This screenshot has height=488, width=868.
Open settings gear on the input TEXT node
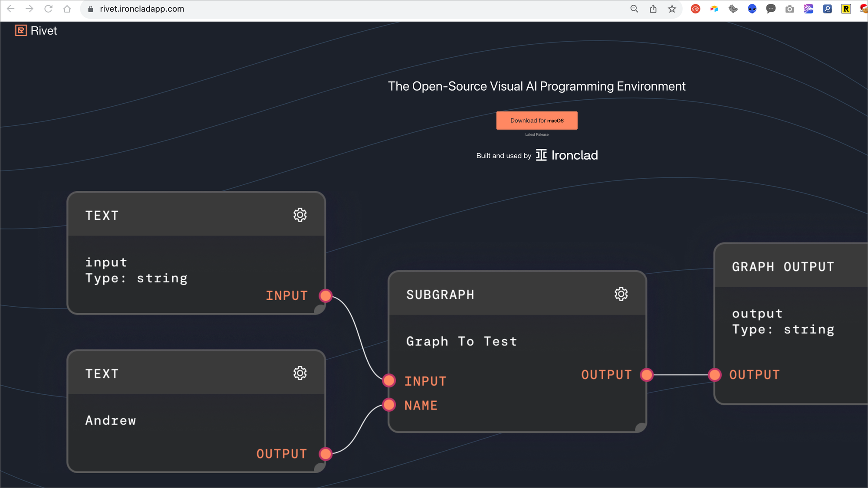(300, 215)
